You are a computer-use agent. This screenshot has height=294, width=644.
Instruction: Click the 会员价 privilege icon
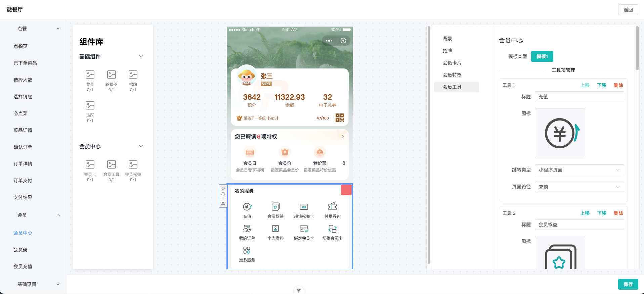point(285,152)
